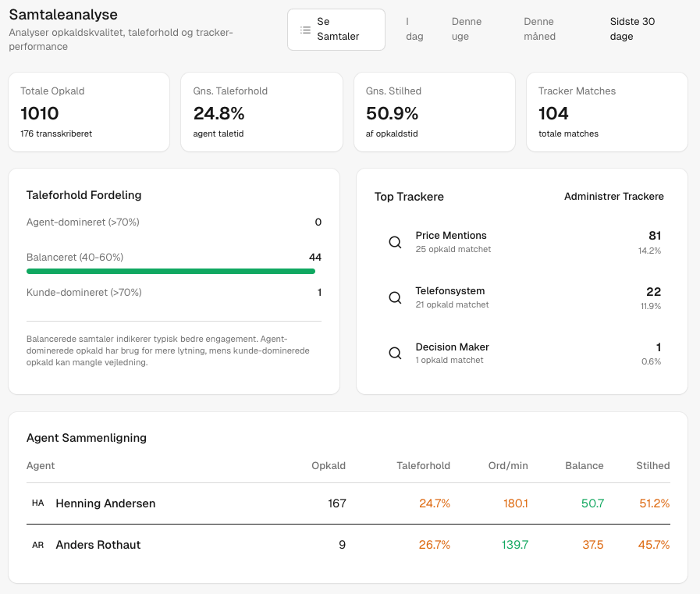Click the Telefonsystem search icon
Viewport: 700px width, 594px height.
(x=395, y=297)
